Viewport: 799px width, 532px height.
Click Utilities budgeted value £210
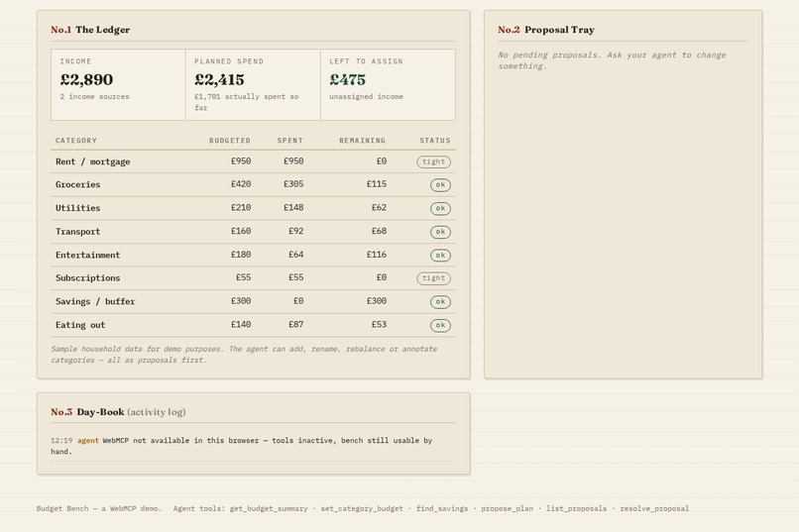(241, 207)
